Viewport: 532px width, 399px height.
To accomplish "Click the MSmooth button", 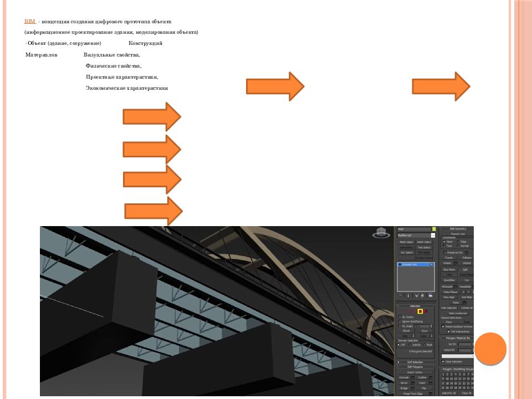I will [447, 287].
